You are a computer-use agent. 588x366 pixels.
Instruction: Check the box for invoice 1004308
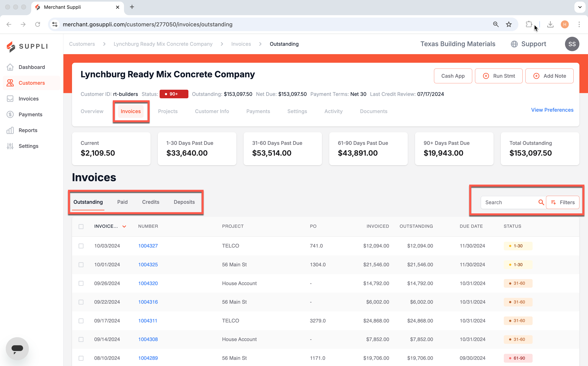(81, 339)
